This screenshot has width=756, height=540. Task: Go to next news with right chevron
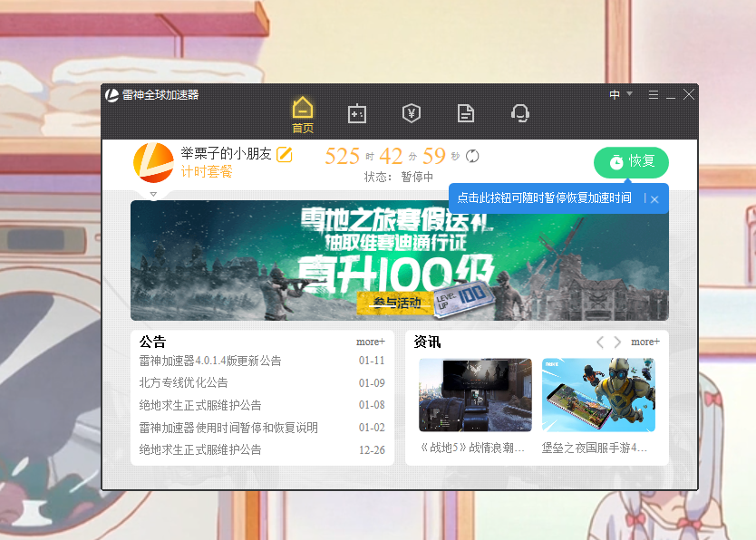(617, 342)
